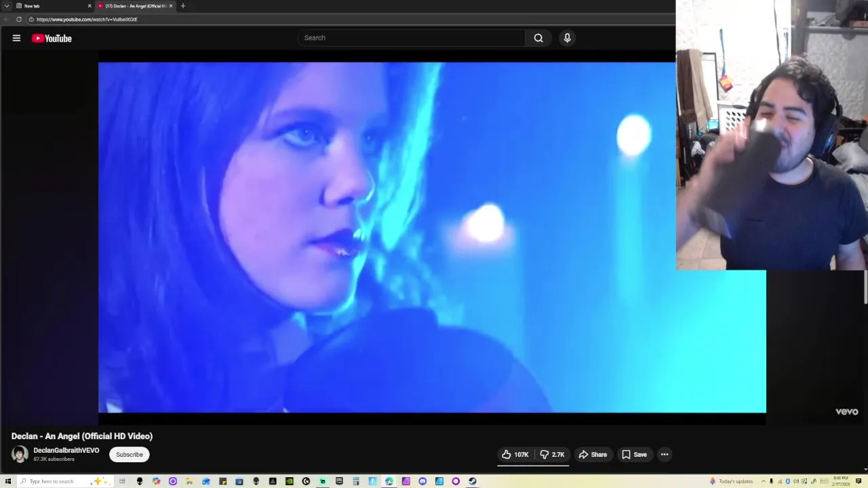This screenshot has width=868, height=488.
Task: Open Logitech G Hub taskbar icon
Action: click(306, 481)
